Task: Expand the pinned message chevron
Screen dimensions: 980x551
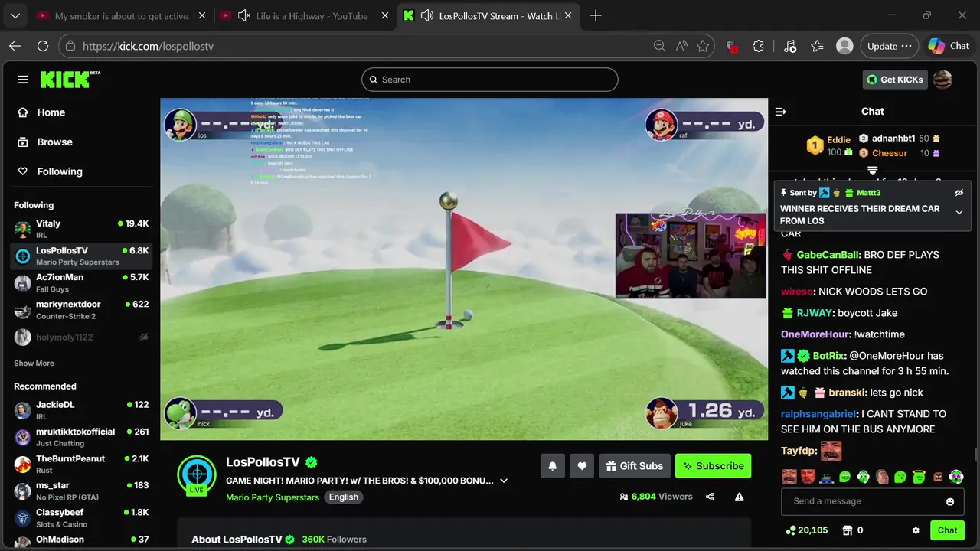Action: click(959, 213)
